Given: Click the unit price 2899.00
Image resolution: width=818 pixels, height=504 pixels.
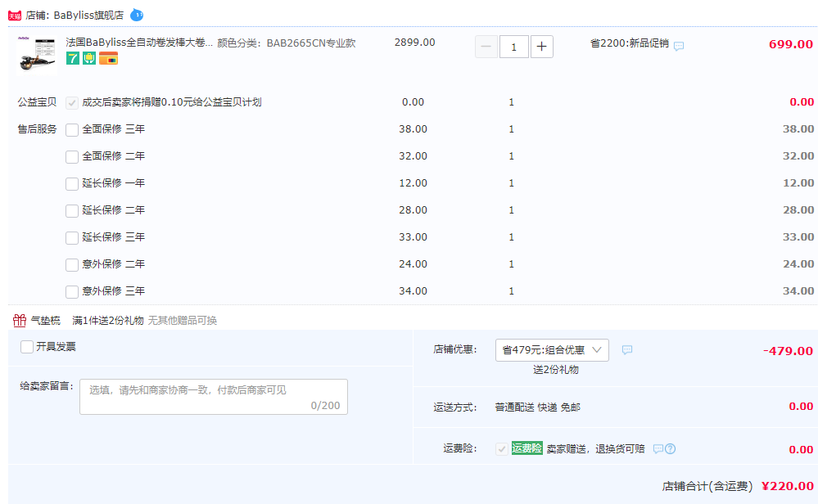Looking at the screenshot, I should [415, 43].
